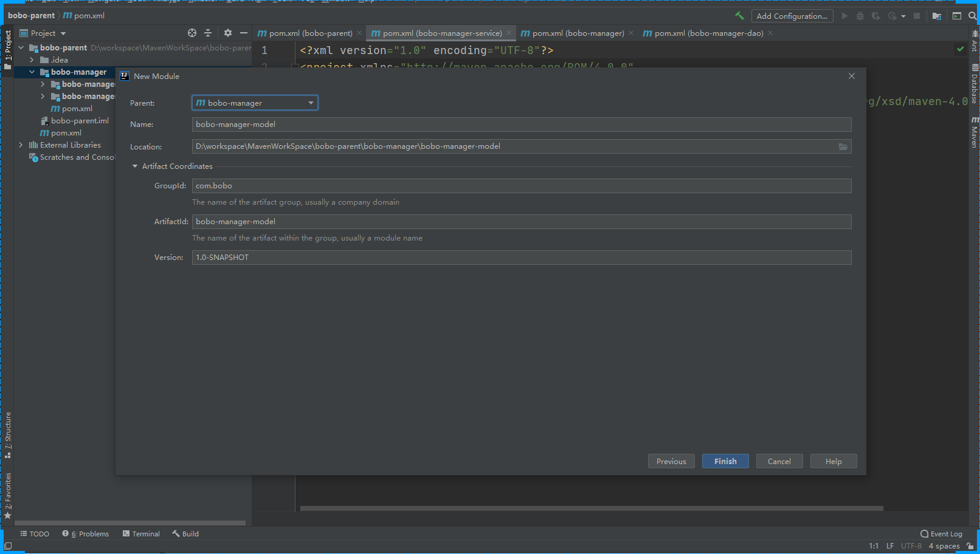Image resolution: width=980 pixels, height=554 pixels.
Task: Click the tool windows toggle icon in status corner
Action: pyautogui.click(x=8, y=547)
